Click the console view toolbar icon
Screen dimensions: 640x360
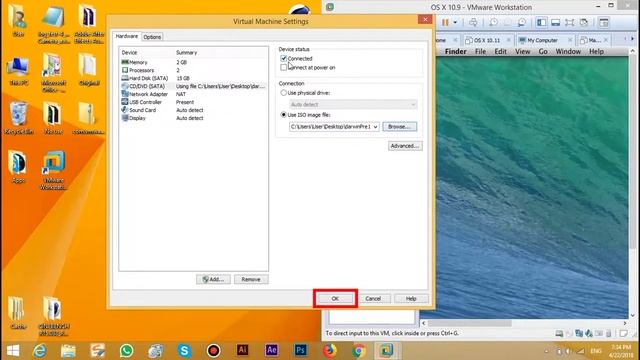pyautogui.click(x=604, y=22)
